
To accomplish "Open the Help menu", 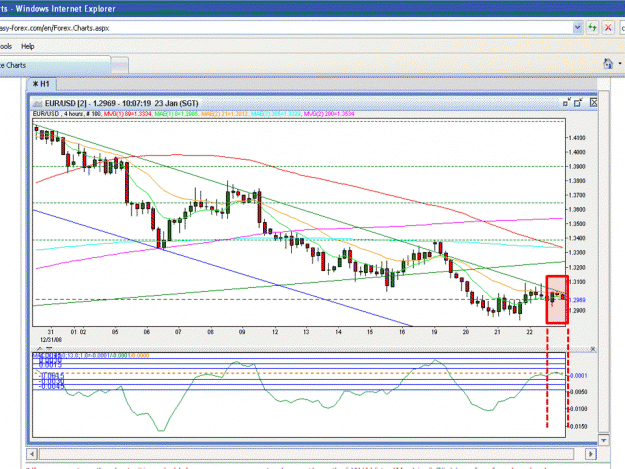I will [x=28, y=46].
